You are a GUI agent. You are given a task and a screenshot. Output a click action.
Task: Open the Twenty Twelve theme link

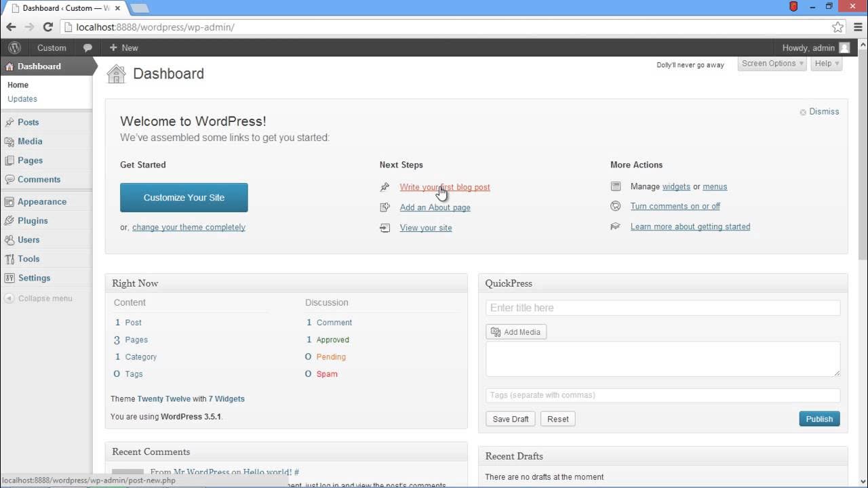164,399
